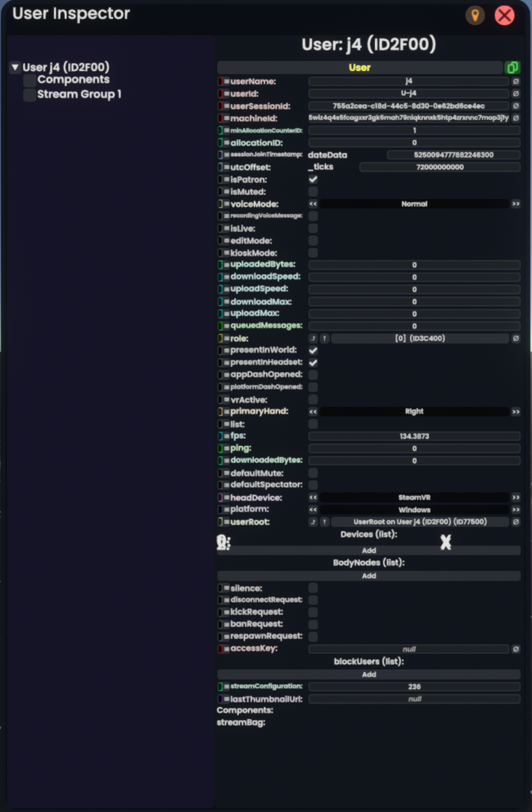Check the banRequest checkbox

[x=313, y=625]
